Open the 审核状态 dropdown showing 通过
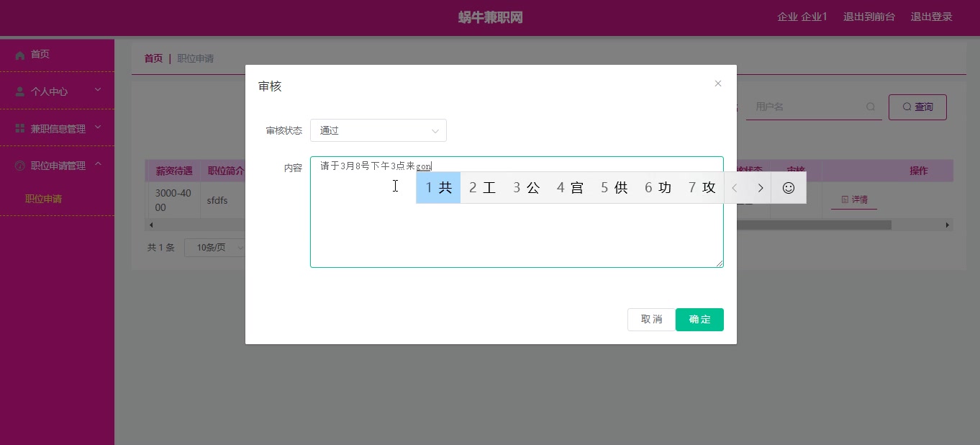Viewport: 980px width, 445px height. tap(378, 130)
